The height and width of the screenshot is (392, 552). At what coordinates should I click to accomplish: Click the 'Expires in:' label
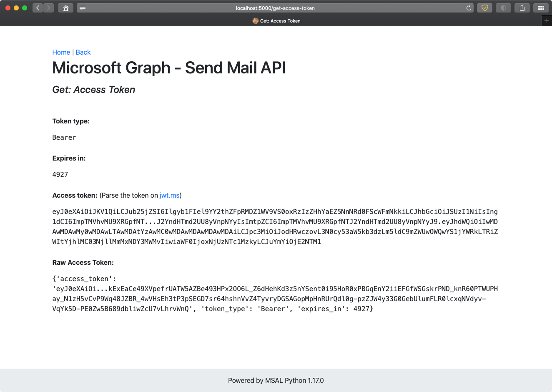pos(69,158)
